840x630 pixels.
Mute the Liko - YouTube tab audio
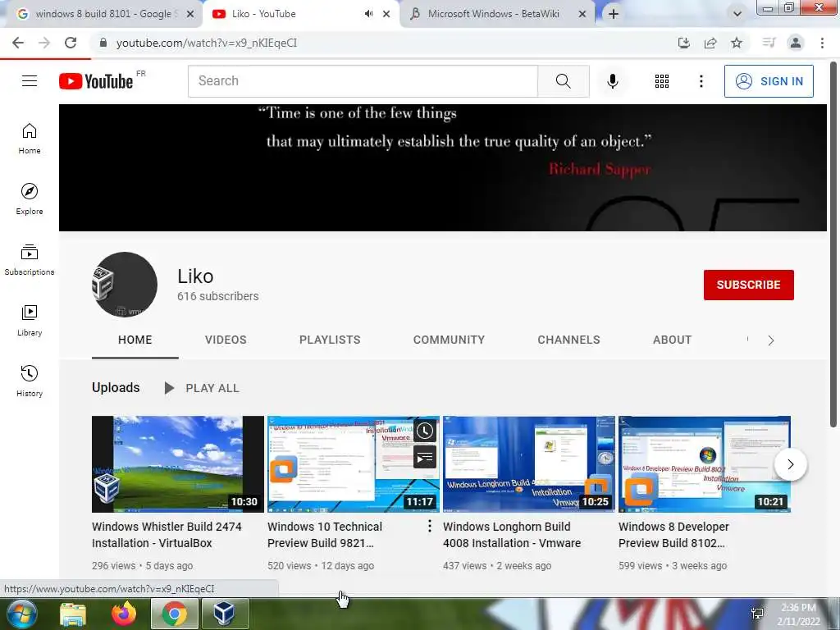[x=368, y=14]
